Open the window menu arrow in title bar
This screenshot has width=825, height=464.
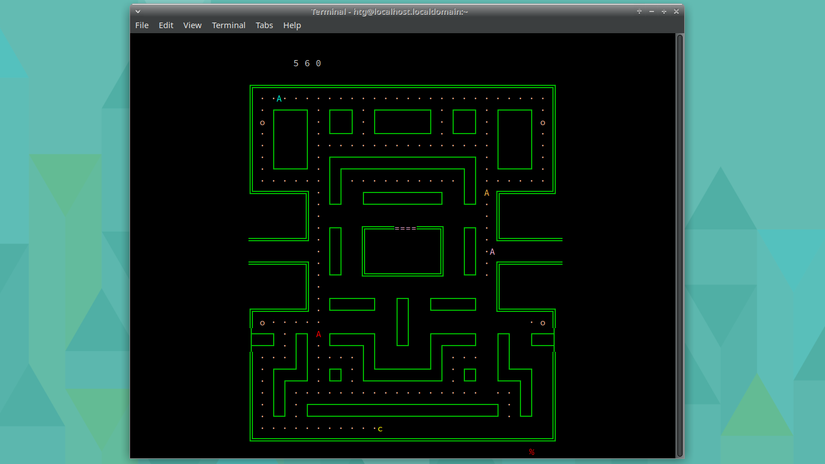[138, 11]
